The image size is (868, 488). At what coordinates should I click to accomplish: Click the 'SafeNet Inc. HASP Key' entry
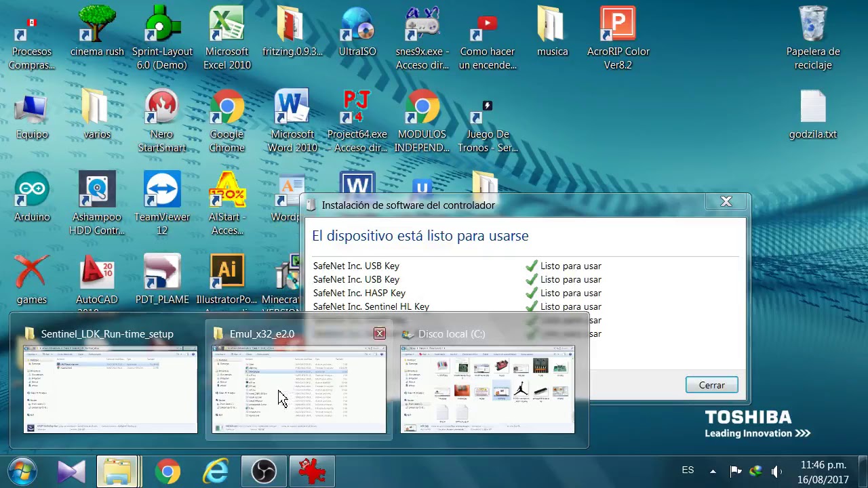coord(359,293)
